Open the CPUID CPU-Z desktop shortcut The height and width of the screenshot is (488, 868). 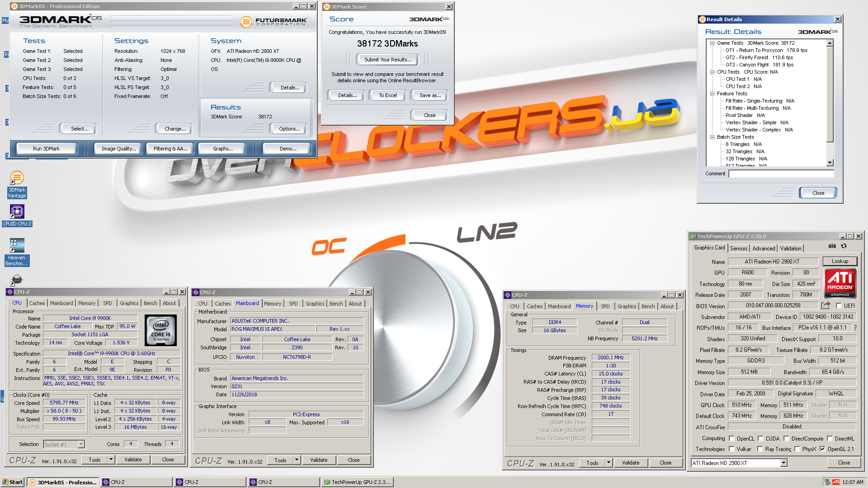(17, 215)
